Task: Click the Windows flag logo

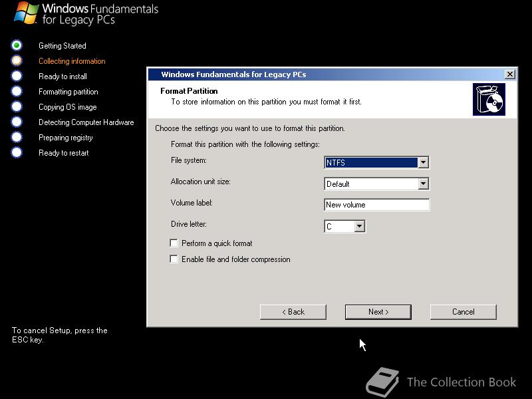Action: click(x=27, y=13)
